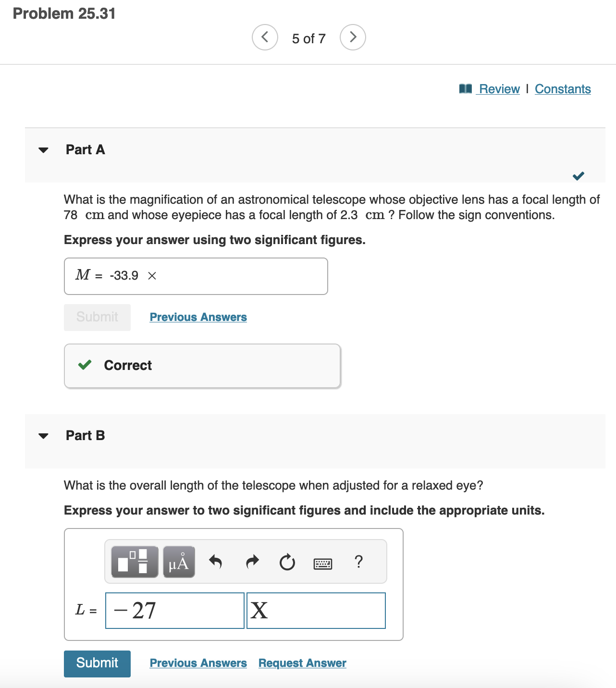Click the Review book icon
This screenshot has width=616, height=688.
tap(465, 88)
